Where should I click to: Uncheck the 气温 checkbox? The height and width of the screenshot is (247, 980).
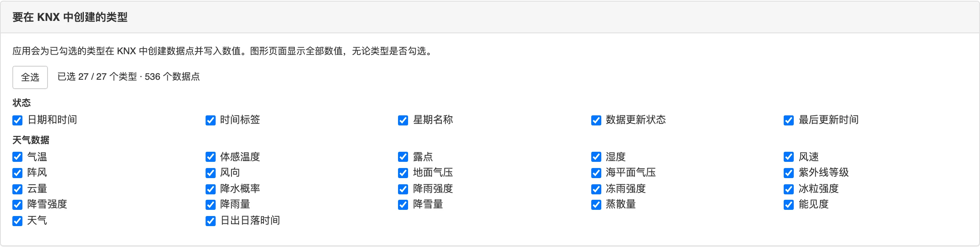tap(17, 157)
